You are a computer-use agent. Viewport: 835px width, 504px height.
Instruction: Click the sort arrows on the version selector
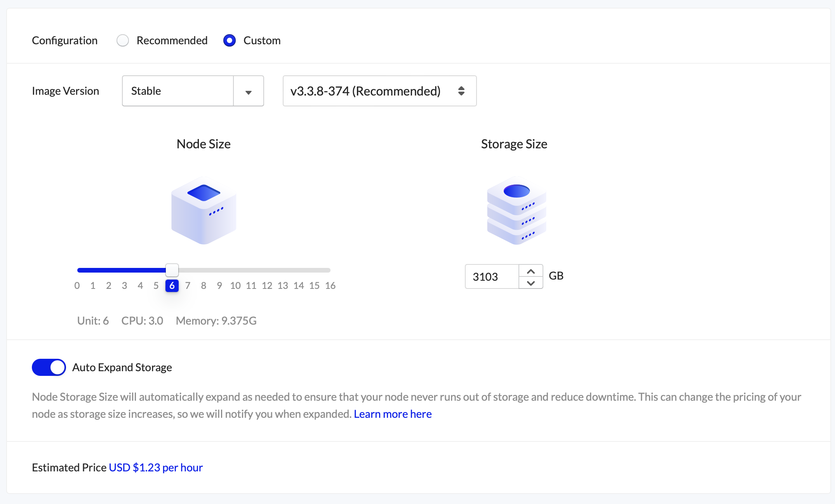(x=461, y=91)
